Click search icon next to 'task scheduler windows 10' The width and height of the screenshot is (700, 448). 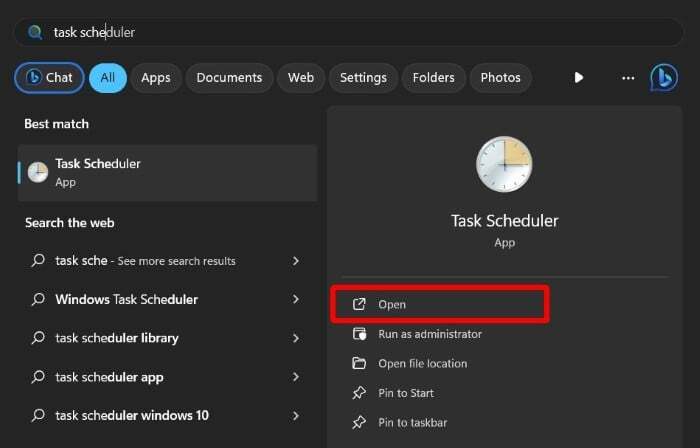click(x=38, y=415)
